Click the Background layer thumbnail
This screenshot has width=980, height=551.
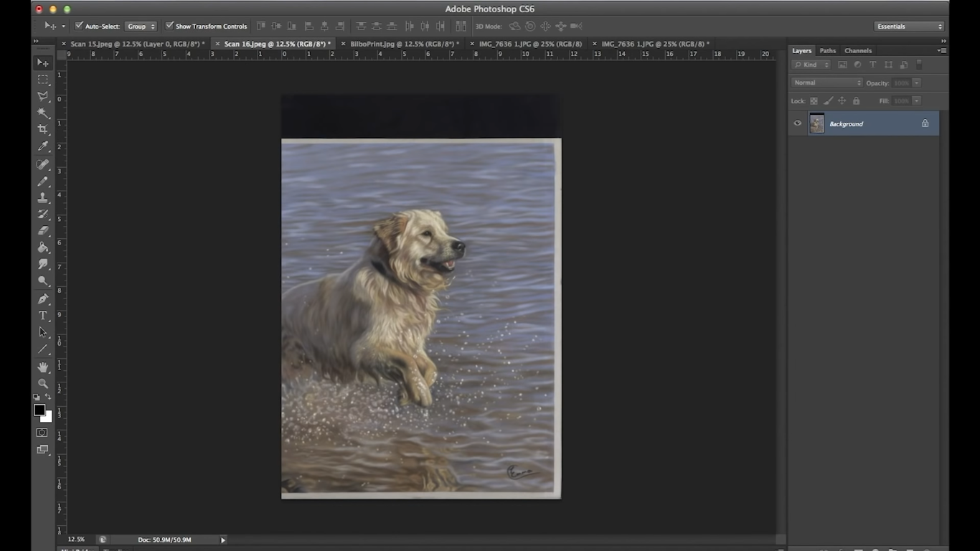pos(816,123)
